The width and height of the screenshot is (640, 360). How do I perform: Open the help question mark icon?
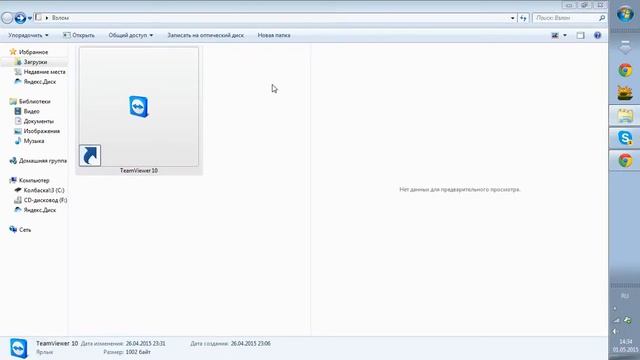pyautogui.click(x=598, y=36)
